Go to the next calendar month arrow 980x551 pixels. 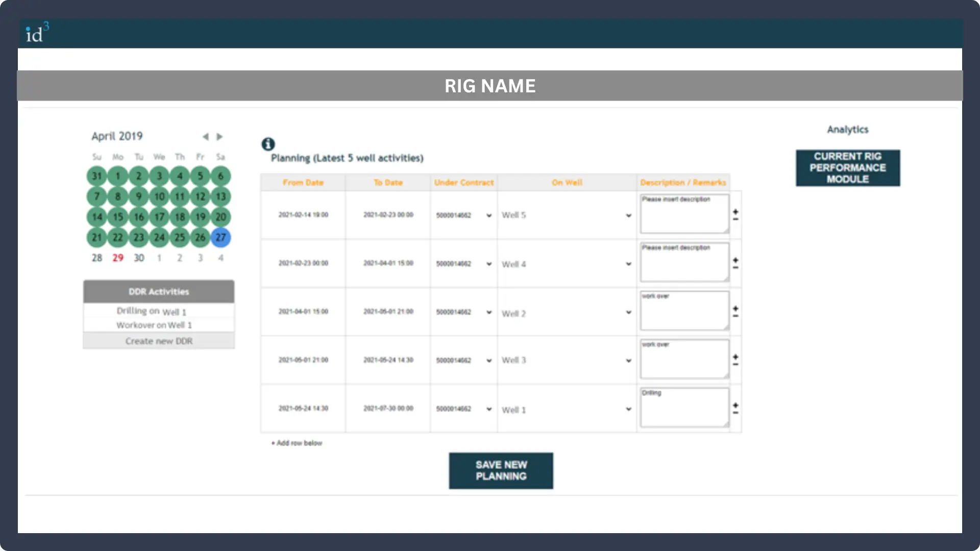coord(219,137)
